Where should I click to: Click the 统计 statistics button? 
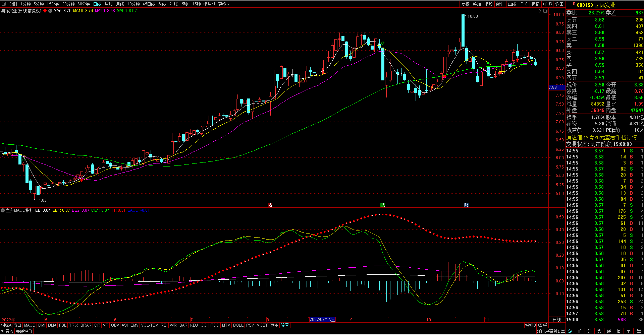click(x=500, y=4)
